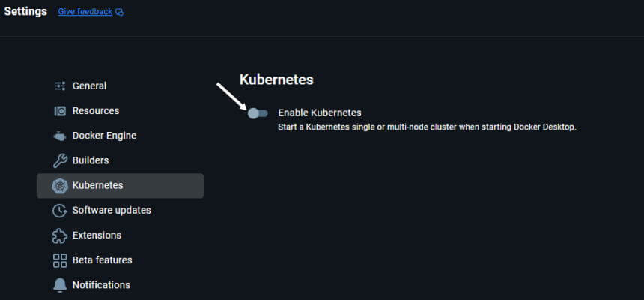Open the General settings section
Screen dimensions: 644x300
click(89, 86)
